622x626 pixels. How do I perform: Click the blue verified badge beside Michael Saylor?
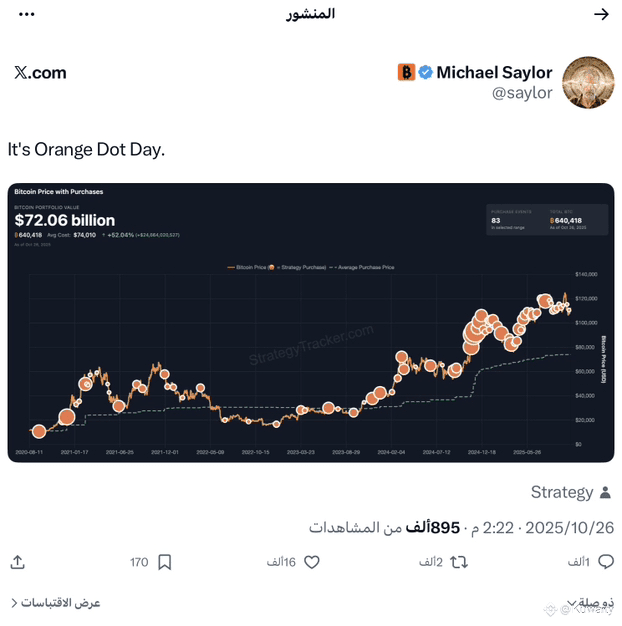click(426, 72)
